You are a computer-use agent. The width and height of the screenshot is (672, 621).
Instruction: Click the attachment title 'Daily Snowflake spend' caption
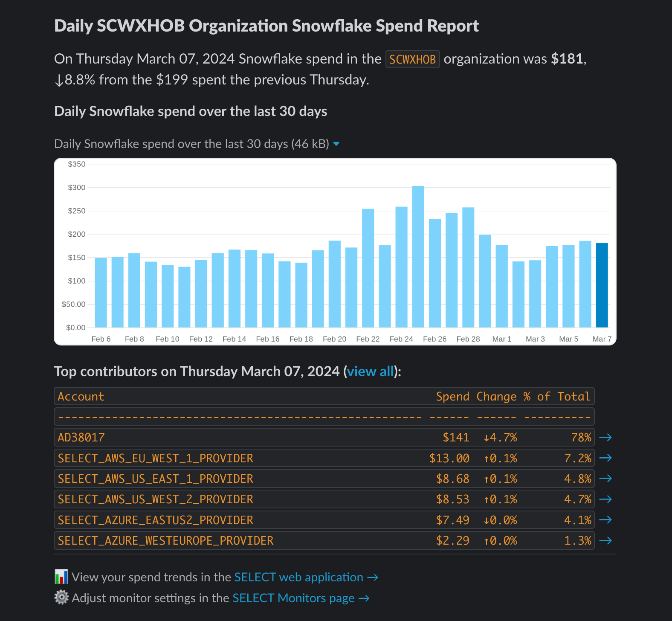point(191,144)
